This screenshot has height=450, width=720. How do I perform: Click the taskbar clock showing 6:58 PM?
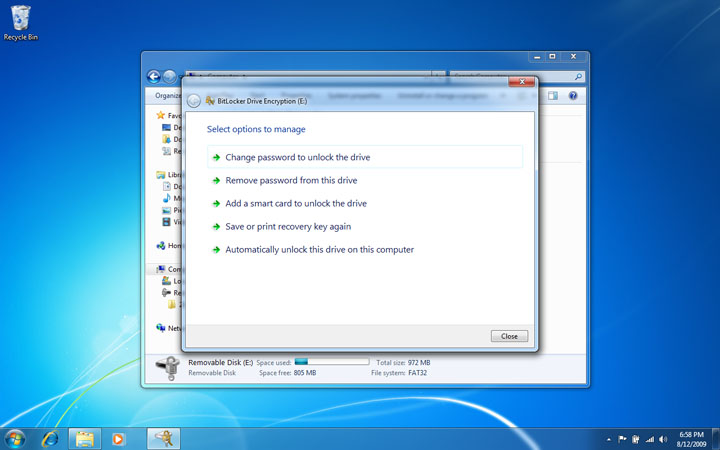pyautogui.click(x=690, y=438)
